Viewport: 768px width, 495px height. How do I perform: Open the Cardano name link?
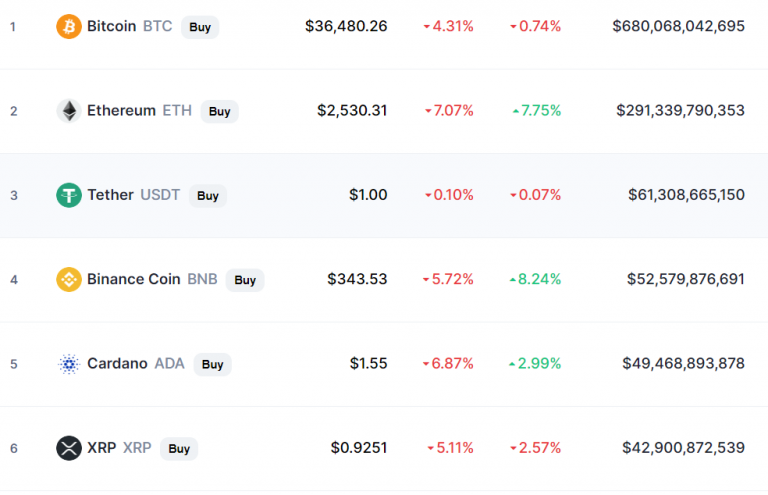click(117, 363)
